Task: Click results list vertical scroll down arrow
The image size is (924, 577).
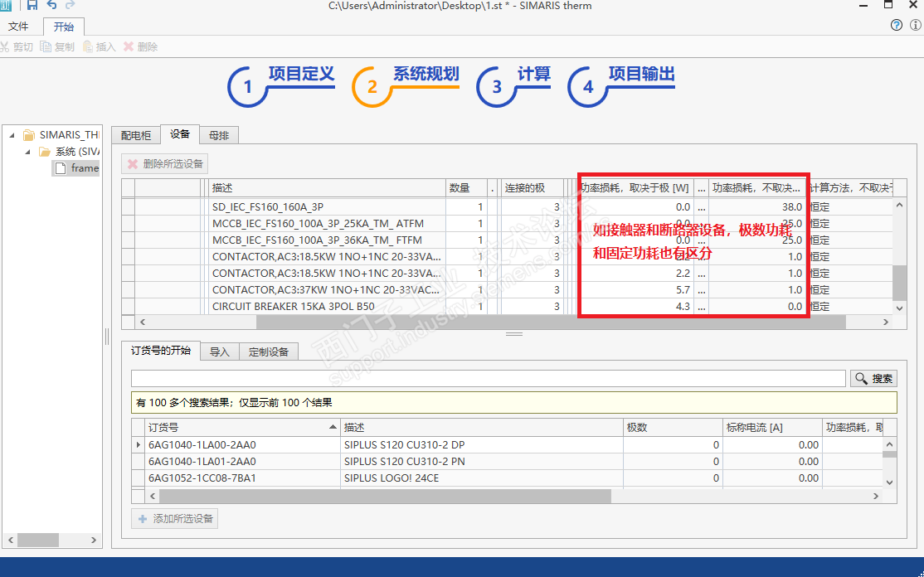Action: click(890, 482)
